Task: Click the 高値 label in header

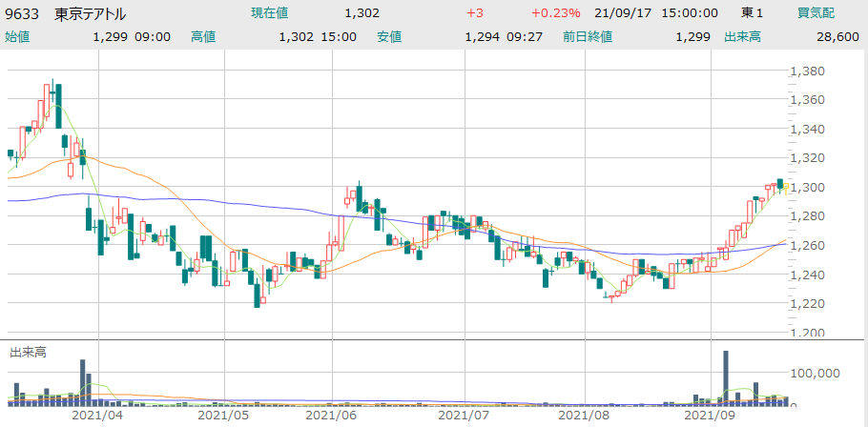Action: 203,37
